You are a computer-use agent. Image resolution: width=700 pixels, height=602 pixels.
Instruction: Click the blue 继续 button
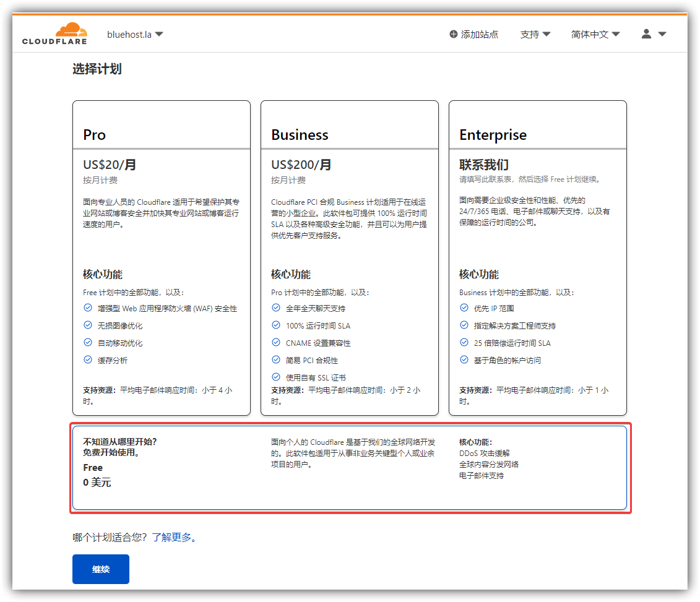pyautogui.click(x=101, y=569)
